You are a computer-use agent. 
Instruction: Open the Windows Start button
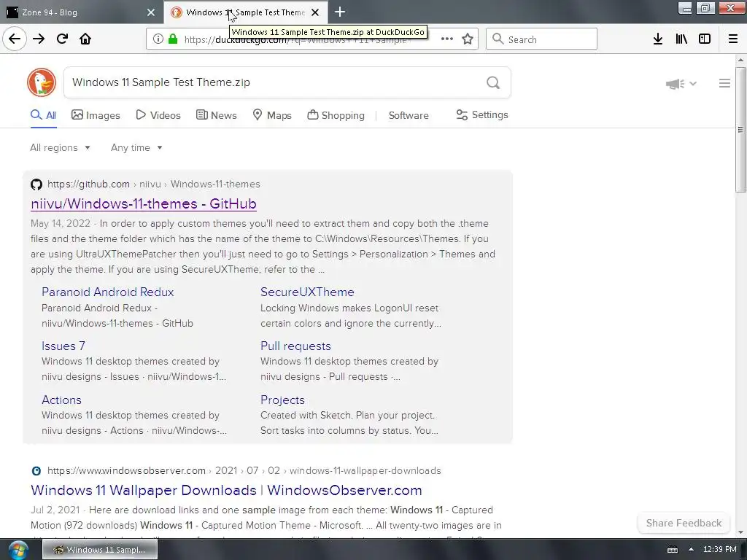(18, 550)
